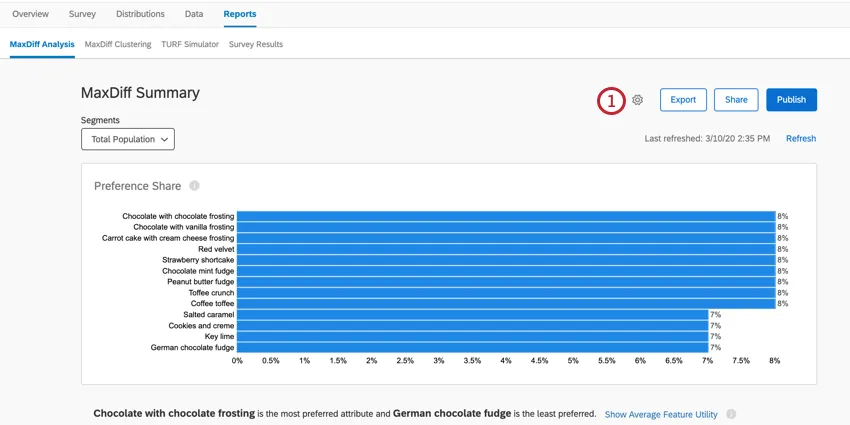Go to the Distributions tab
The image size is (850, 425).
point(140,14)
